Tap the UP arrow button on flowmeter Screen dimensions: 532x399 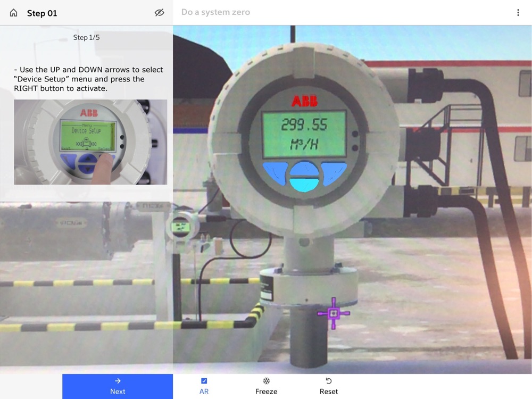pos(304,169)
